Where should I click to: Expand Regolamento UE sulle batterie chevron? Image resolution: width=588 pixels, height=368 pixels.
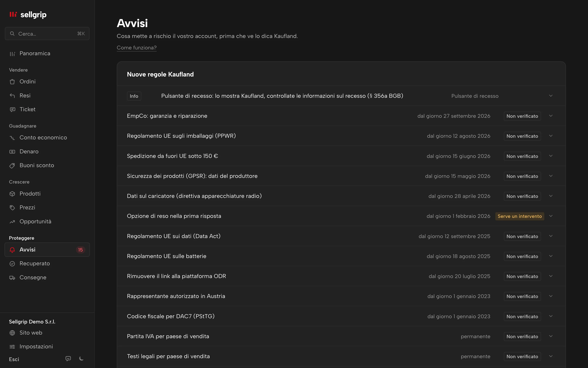551,256
